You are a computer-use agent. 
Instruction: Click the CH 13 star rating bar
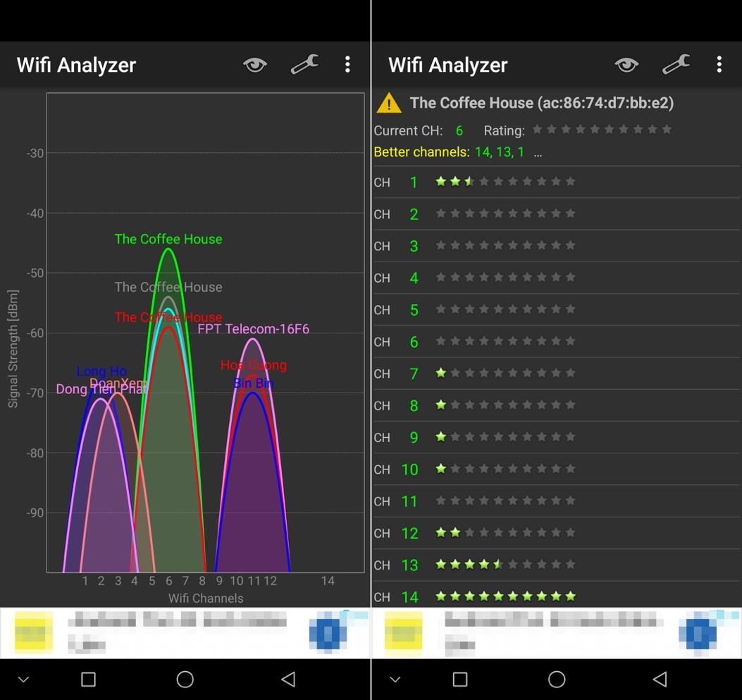point(505,565)
